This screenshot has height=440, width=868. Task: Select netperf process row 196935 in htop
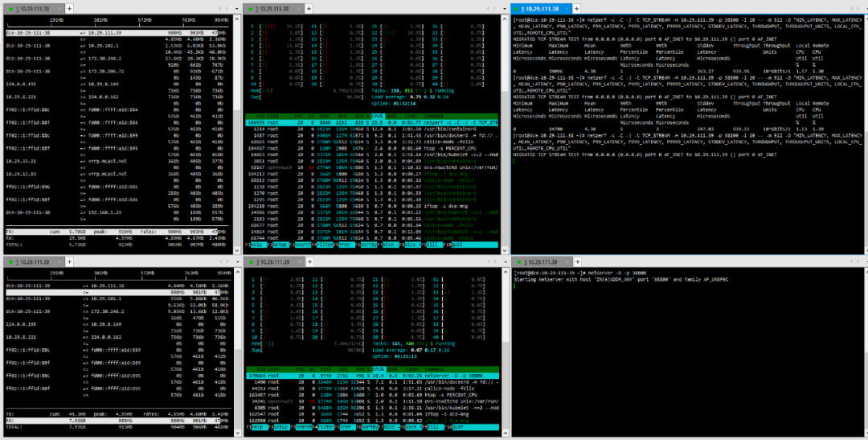(x=372, y=122)
